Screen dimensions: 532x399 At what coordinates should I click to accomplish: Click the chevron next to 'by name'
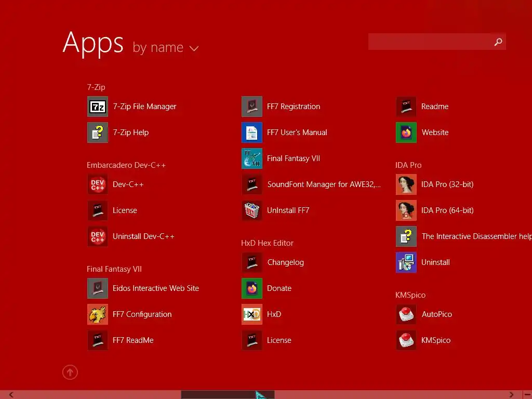coord(194,48)
